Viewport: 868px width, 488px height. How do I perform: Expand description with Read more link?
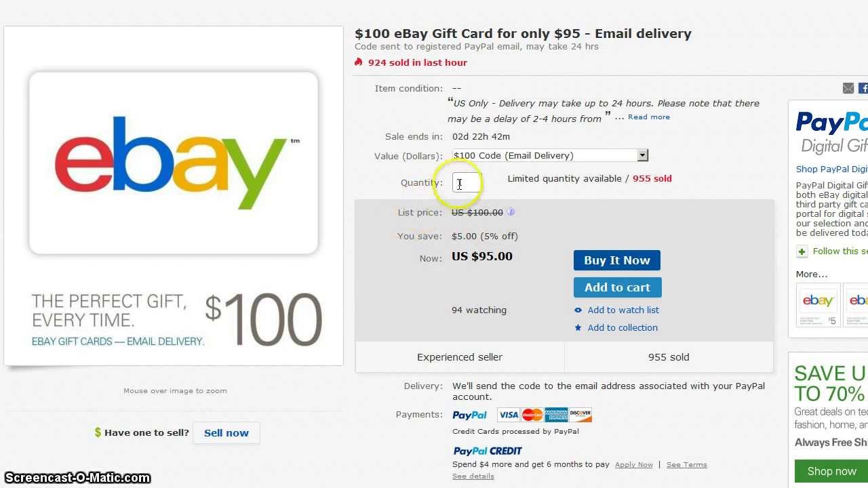click(x=648, y=117)
